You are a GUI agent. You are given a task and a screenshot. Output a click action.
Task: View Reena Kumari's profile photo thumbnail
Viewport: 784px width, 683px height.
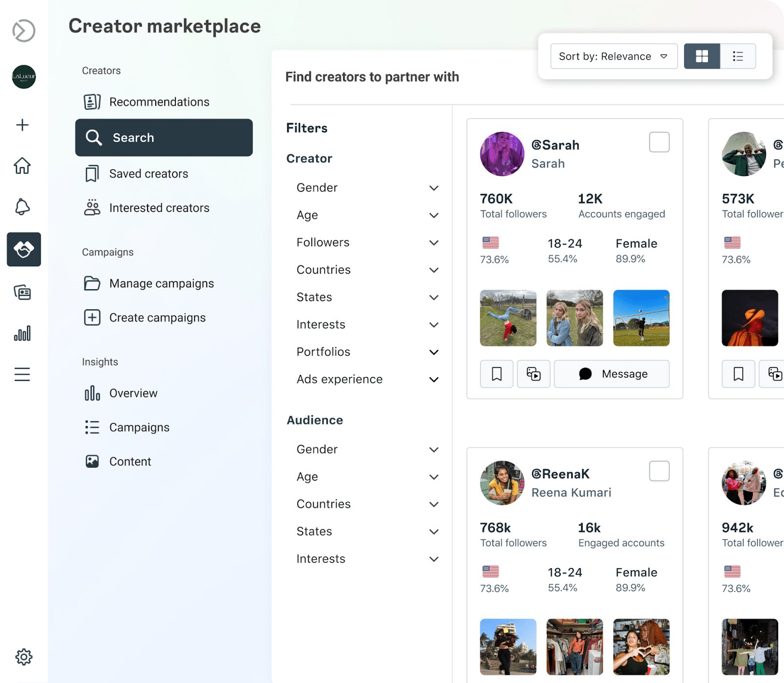[x=502, y=483]
